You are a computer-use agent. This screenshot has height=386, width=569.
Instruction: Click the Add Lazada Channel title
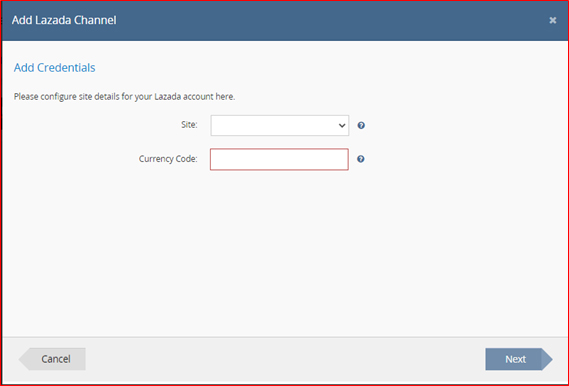(64, 20)
